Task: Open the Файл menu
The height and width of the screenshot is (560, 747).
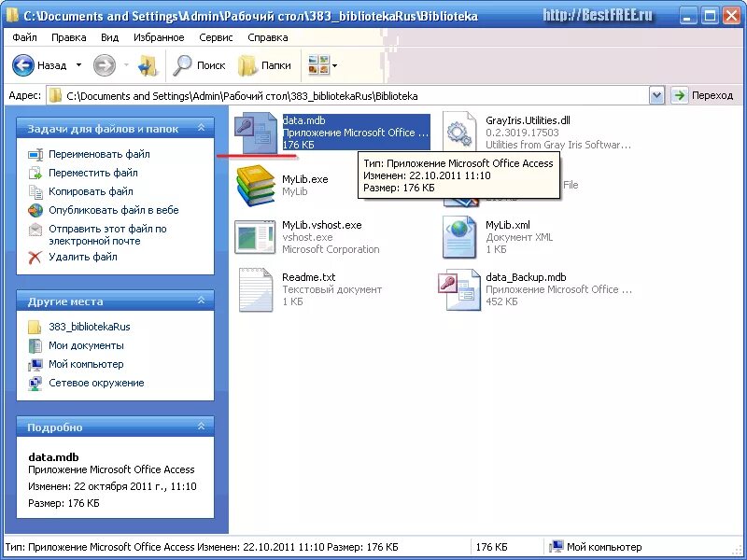Action: [24, 37]
